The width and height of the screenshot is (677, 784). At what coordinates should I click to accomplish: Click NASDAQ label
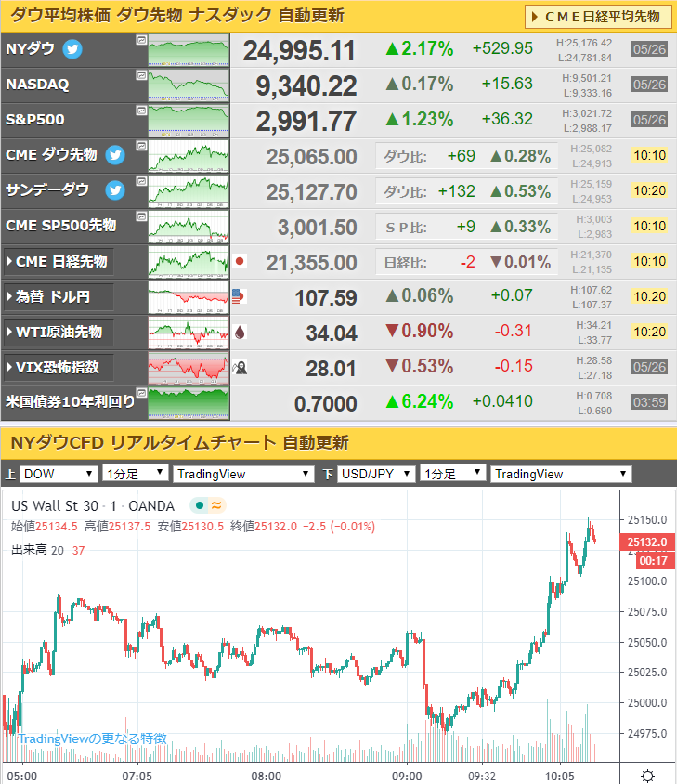37,84
